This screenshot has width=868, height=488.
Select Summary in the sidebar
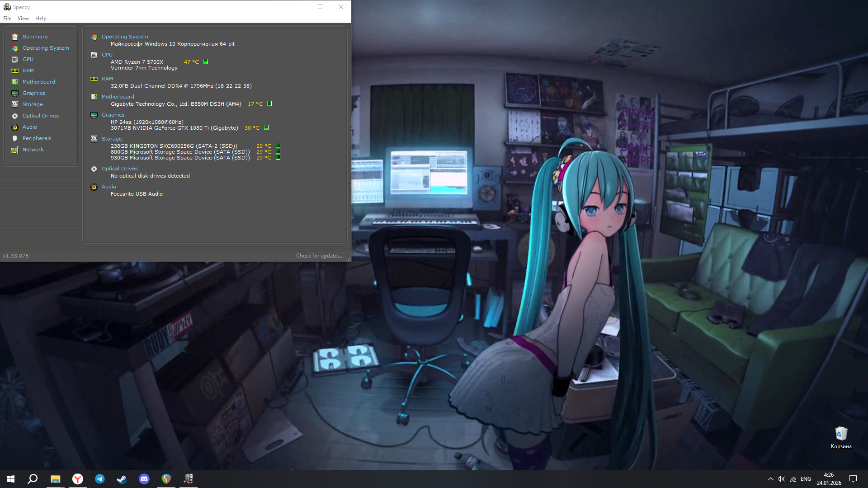pos(35,37)
